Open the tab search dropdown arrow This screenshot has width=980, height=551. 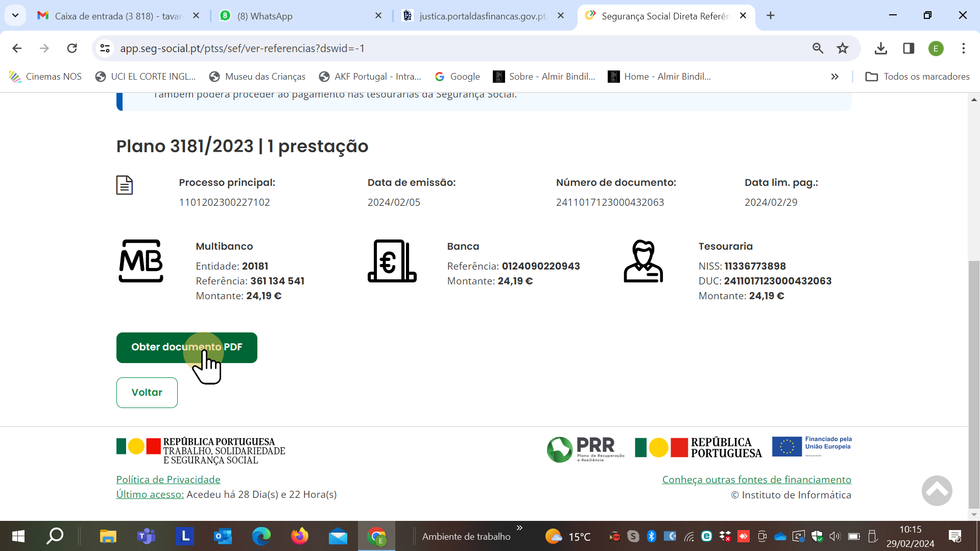(15, 15)
